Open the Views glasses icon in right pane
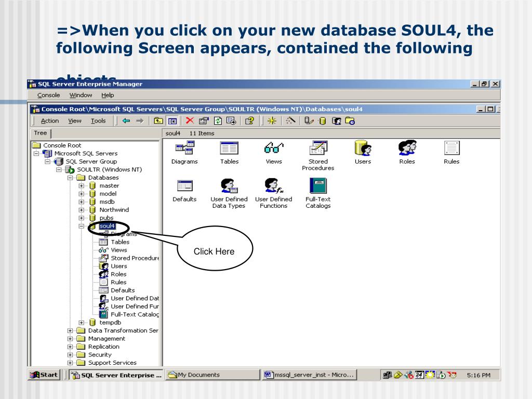Screen dimensions: 532x399 point(274,148)
